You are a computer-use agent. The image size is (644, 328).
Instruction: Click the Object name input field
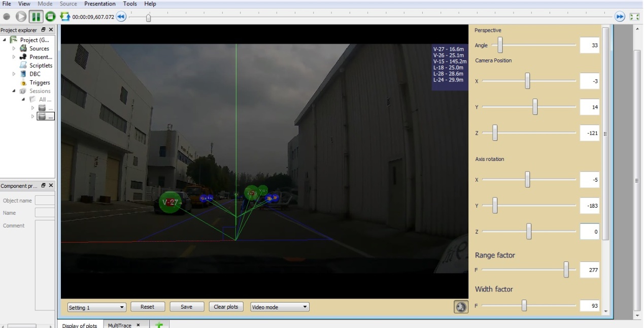pyautogui.click(x=45, y=201)
